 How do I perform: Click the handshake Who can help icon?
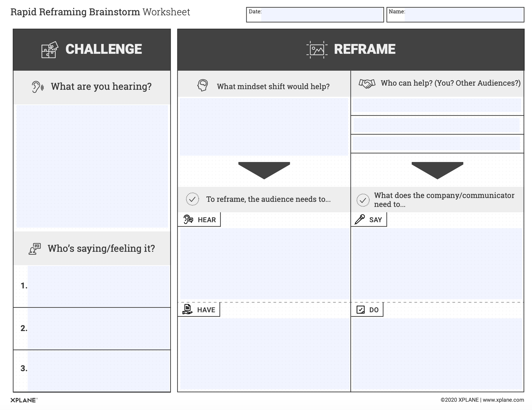pos(367,83)
